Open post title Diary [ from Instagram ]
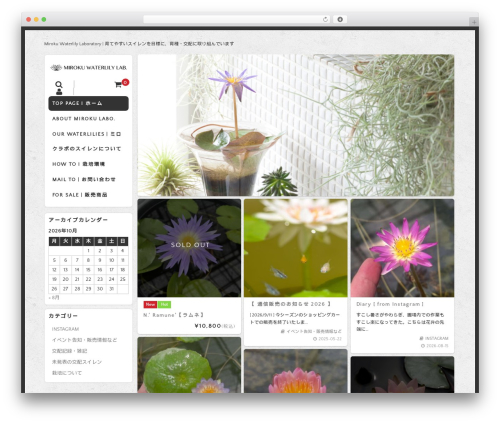 tap(390, 304)
